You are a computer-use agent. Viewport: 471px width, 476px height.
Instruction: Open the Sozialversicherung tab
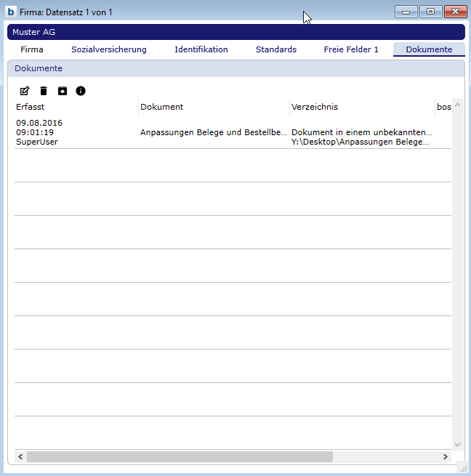109,49
